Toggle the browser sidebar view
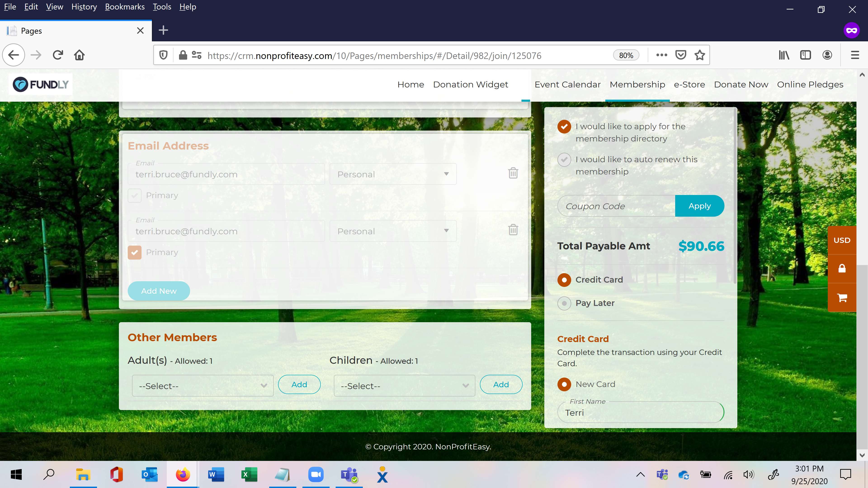 point(805,55)
